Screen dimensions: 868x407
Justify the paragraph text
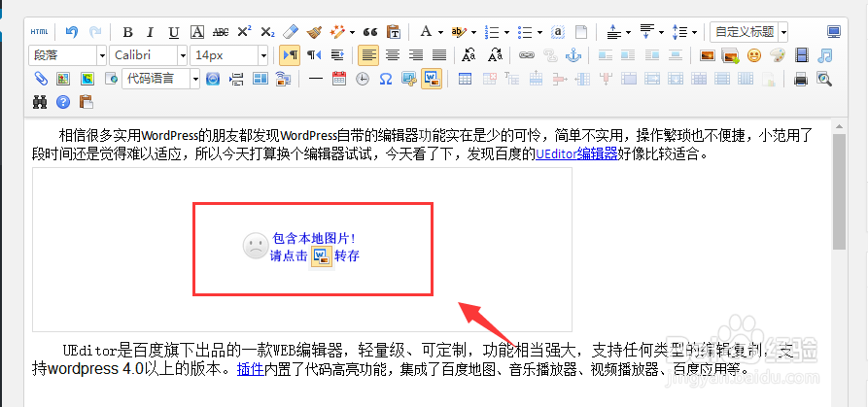pos(439,55)
